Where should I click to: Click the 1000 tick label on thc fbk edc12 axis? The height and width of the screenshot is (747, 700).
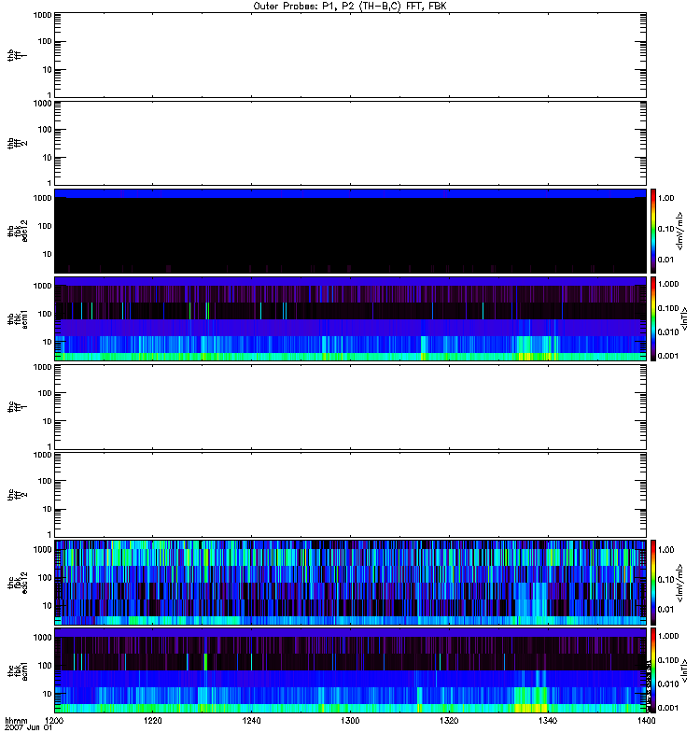42,549
